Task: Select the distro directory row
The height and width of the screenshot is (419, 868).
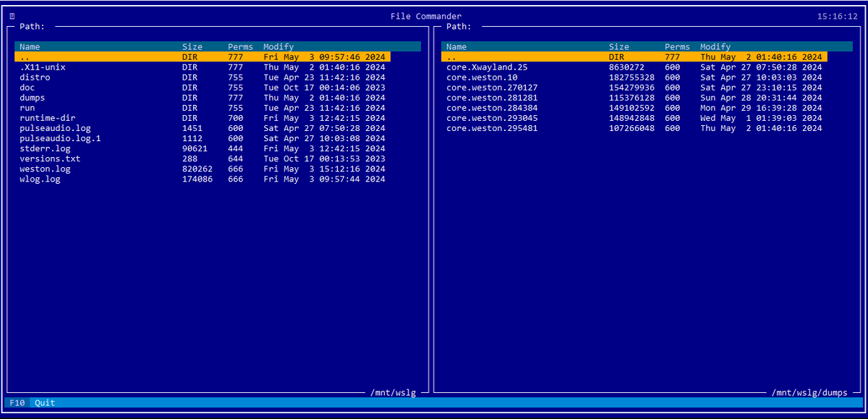Action: (203, 77)
